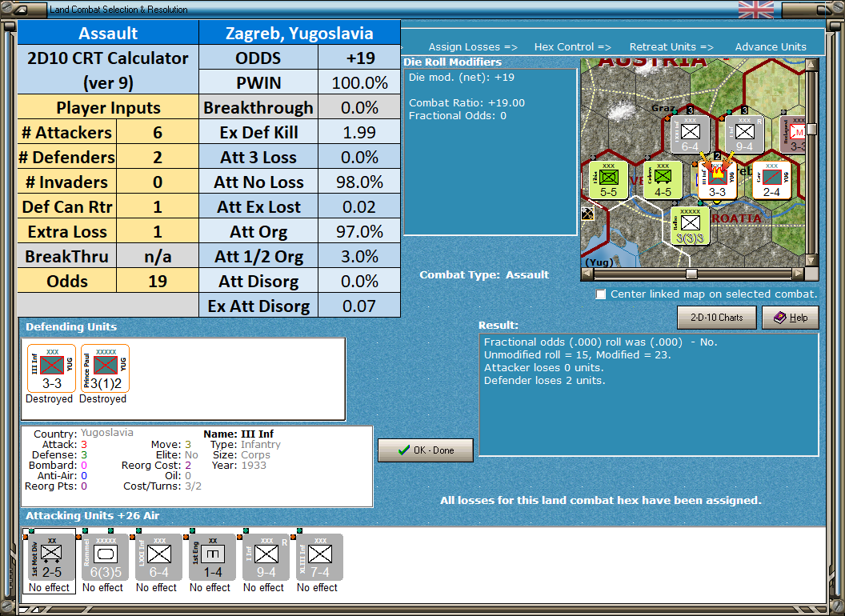Open the Help button with book icon

point(791,318)
